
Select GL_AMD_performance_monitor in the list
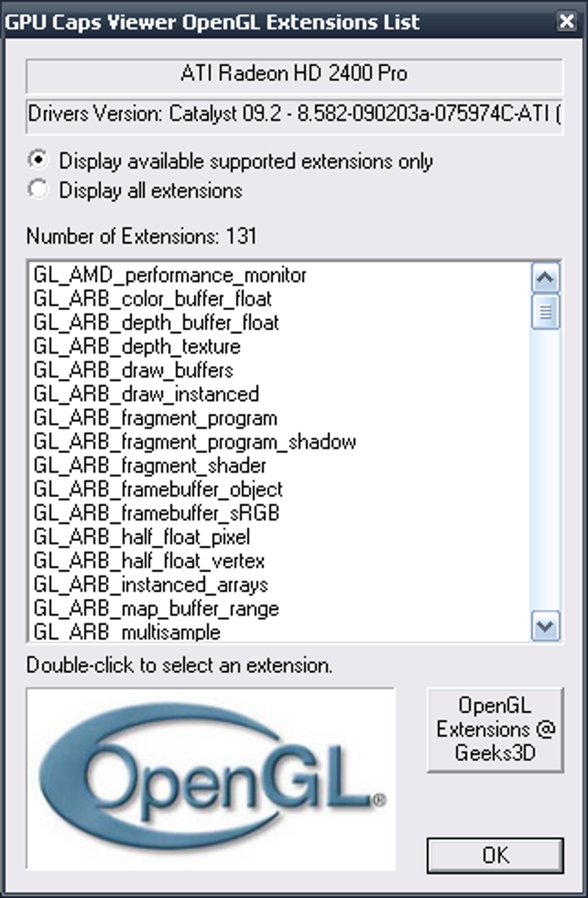tap(170, 276)
